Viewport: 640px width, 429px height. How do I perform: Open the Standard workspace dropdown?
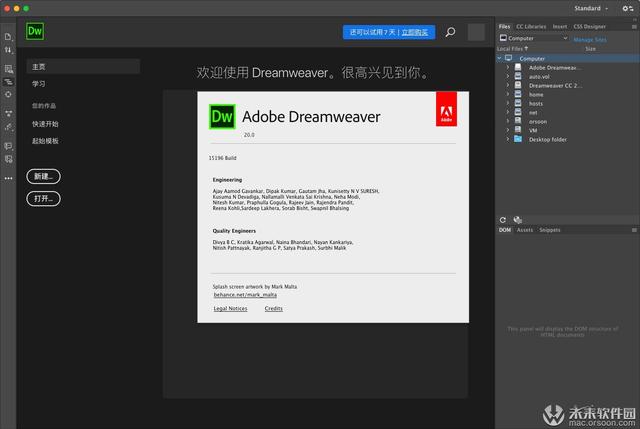[591, 8]
